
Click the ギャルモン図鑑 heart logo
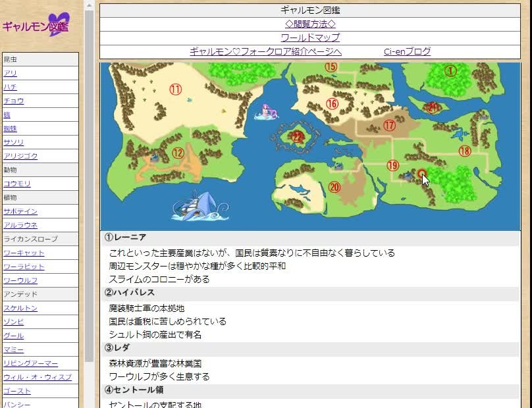coord(36,26)
